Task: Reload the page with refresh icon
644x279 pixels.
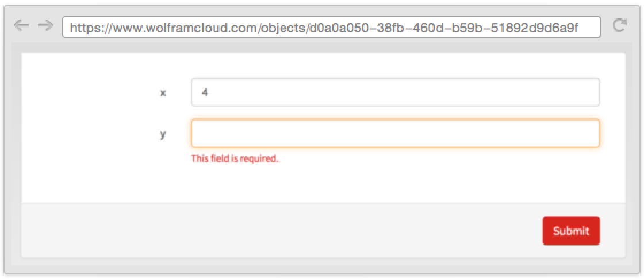Action: pos(619,26)
